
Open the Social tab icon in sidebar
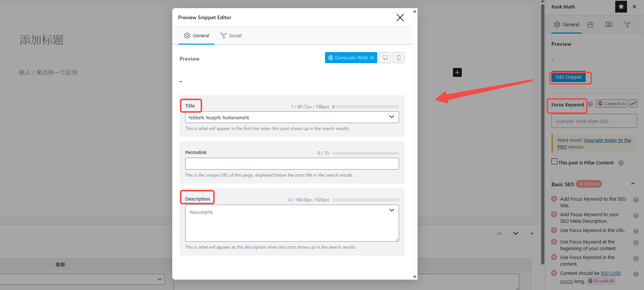627,25
